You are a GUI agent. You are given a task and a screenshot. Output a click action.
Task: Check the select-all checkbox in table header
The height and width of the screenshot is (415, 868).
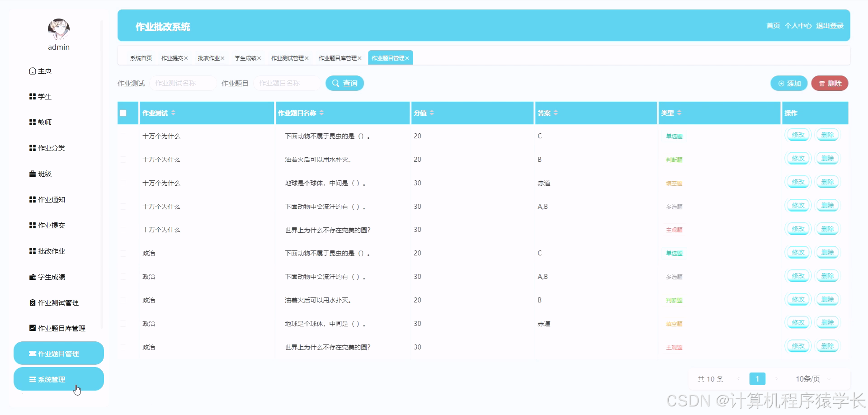tap(123, 113)
